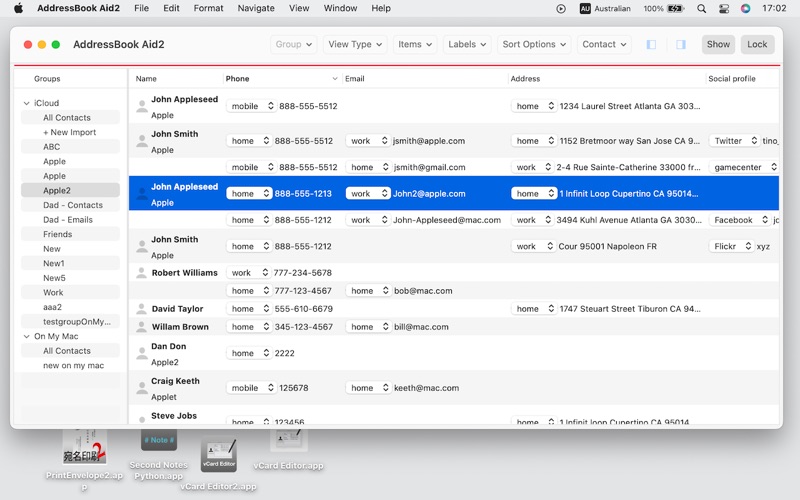Open the Group dropdown

[x=293, y=44]
